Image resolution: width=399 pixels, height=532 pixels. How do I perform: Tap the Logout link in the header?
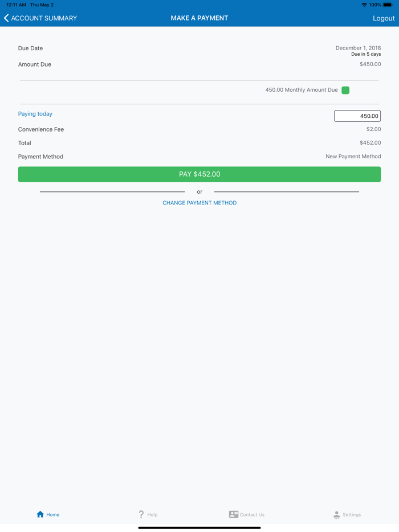click(x=383, y=18)
